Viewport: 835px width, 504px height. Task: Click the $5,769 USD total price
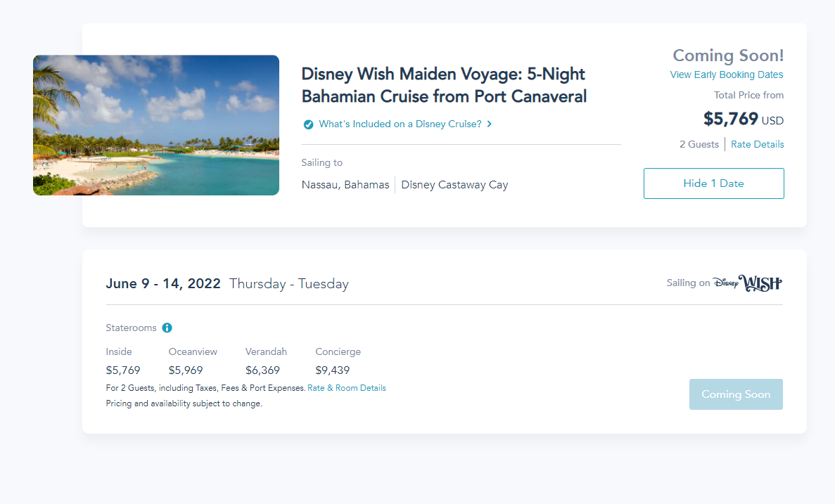click(743, 119)
